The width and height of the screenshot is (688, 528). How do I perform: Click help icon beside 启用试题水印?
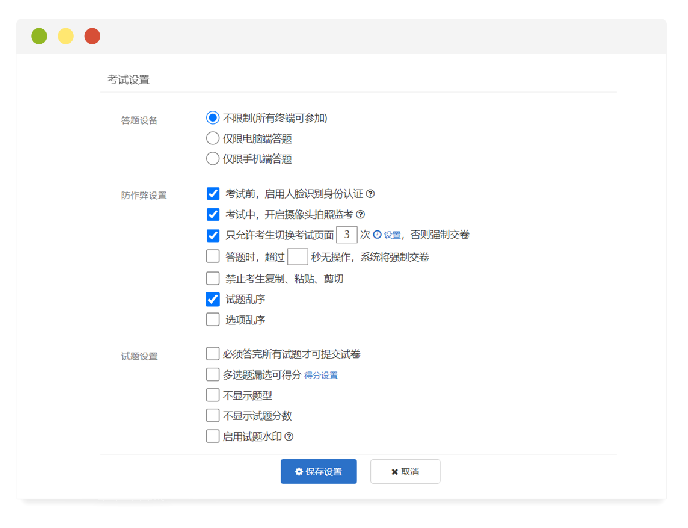pos(288,436)
